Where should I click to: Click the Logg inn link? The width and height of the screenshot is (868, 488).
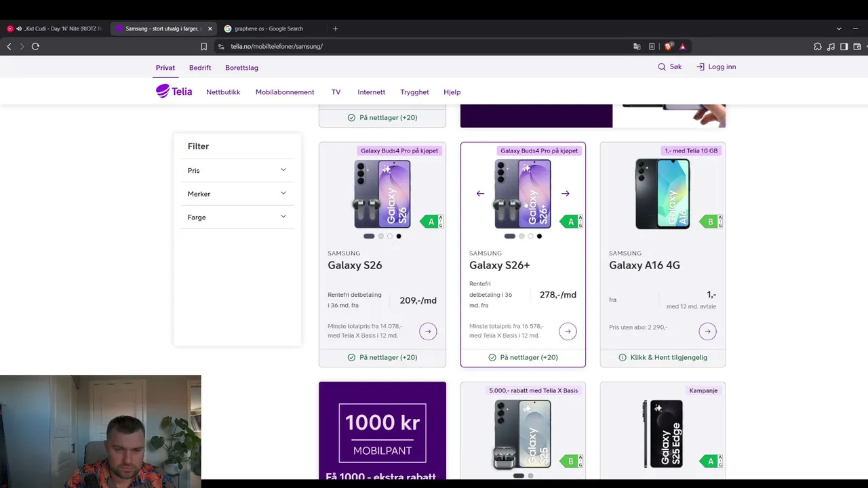[716, 67]
